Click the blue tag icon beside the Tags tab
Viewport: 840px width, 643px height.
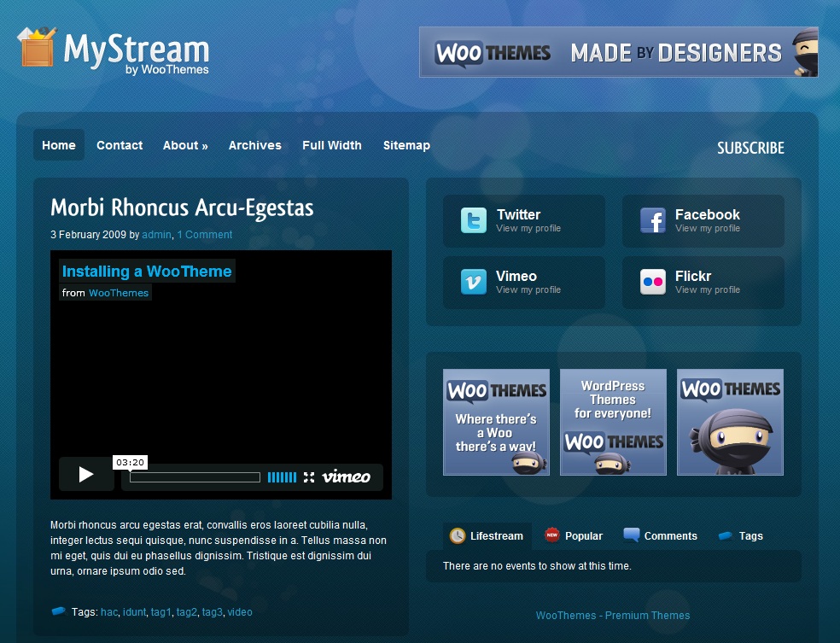coord(726,536)
